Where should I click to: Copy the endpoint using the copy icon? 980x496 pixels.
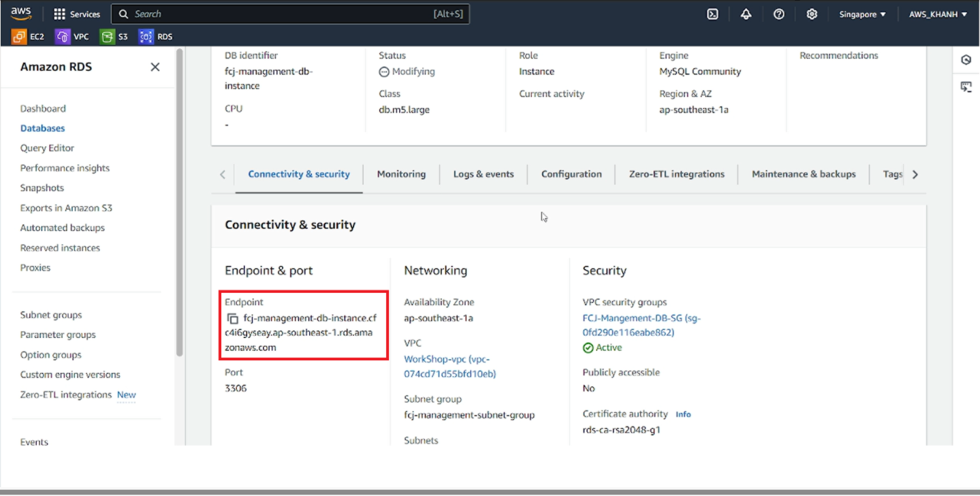click(232, 318)
